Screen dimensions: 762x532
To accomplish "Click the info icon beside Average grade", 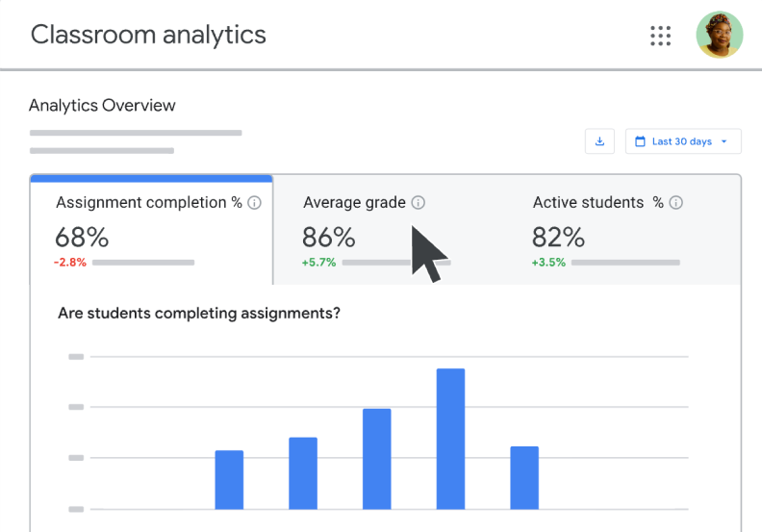I will [418, 203].
